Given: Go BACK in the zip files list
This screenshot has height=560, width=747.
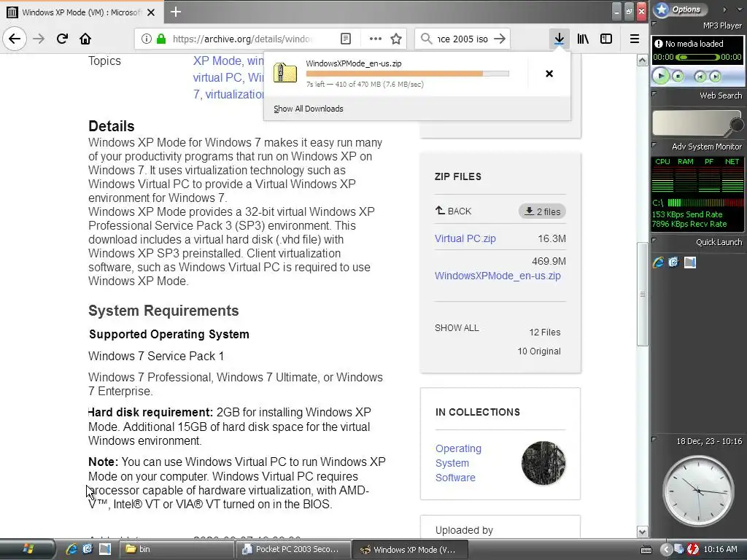Looking at the screenshot, I should coord(453,211).
